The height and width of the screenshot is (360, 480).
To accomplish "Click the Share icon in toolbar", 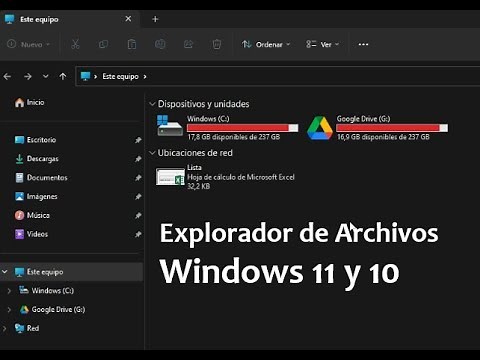I will [x=188, y=44].
